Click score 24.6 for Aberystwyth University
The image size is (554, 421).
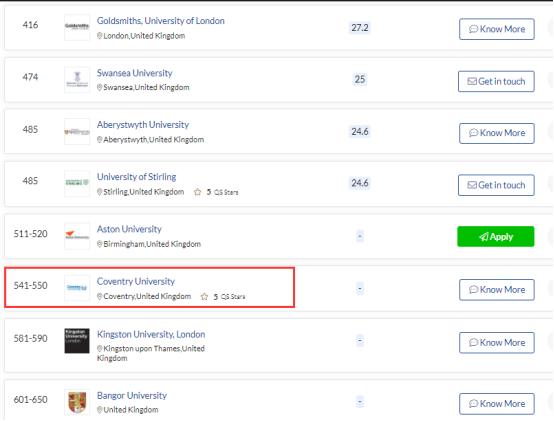coord(360,131)
